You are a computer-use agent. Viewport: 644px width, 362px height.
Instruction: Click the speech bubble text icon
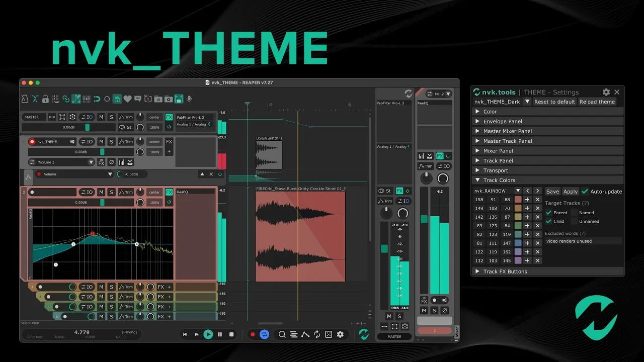[x=138, y=99]
